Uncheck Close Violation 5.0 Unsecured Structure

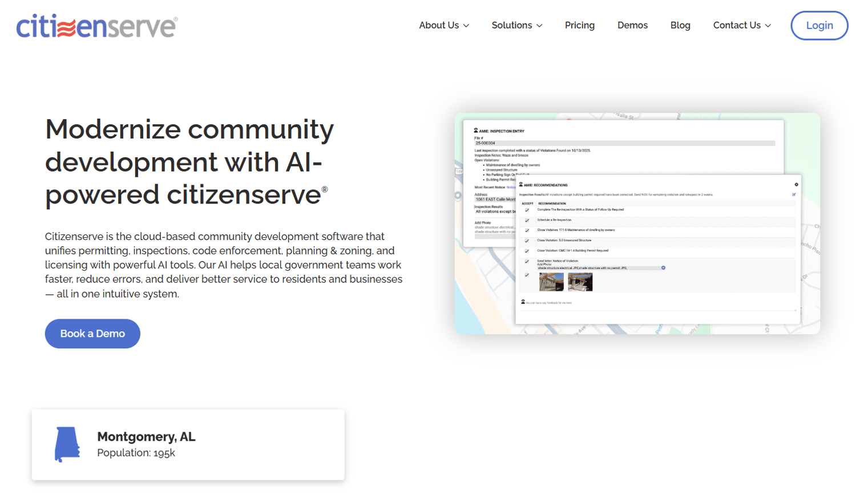coord(527,241)
